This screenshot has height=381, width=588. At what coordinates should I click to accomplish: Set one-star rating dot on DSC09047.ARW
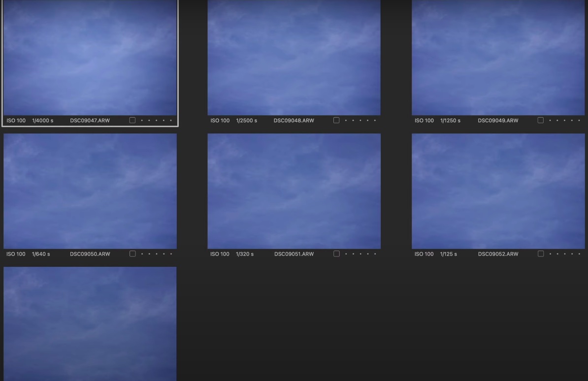tap(142, 121)
